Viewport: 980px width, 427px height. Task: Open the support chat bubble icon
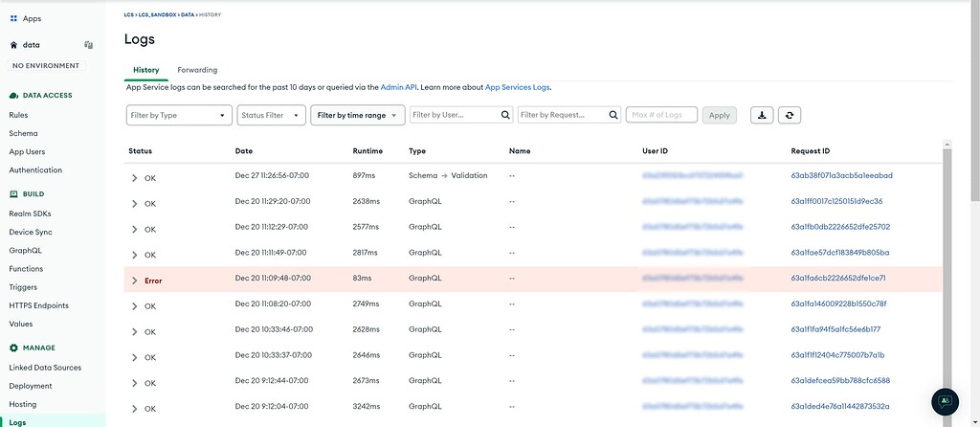click(x=945, y=401)
